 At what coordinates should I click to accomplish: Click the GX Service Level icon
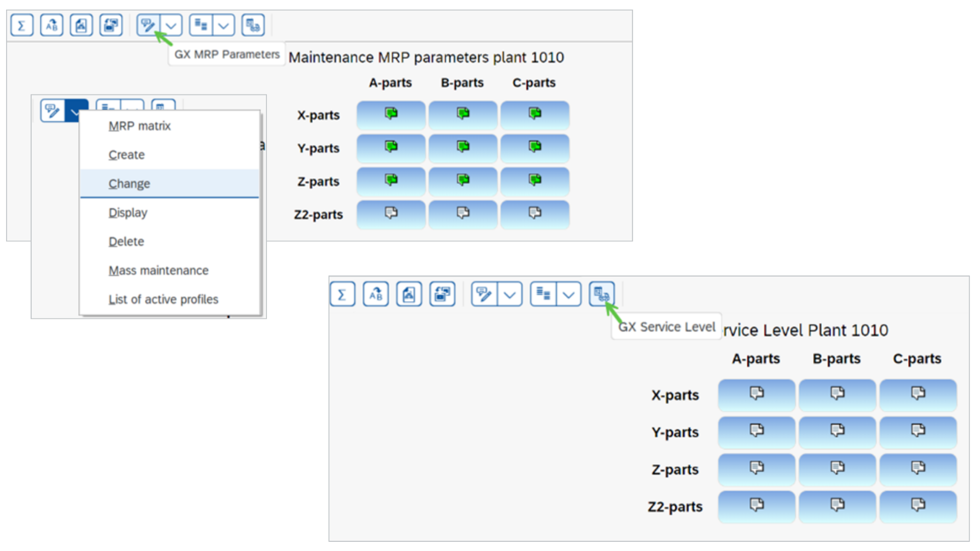[601, 294]
